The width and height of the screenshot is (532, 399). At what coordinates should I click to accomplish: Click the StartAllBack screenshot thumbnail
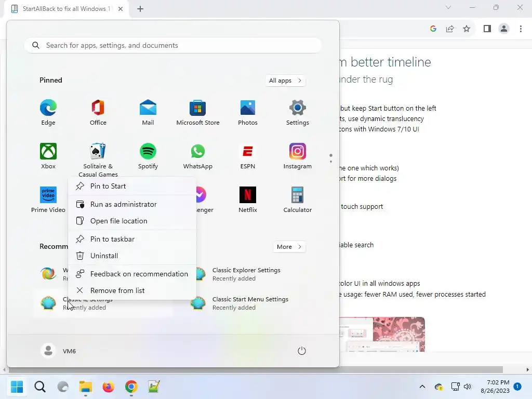[382, 334]
